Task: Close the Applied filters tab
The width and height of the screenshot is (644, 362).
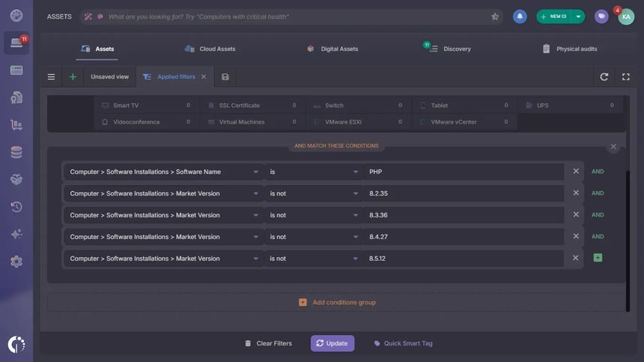Action: pos(204,77)
